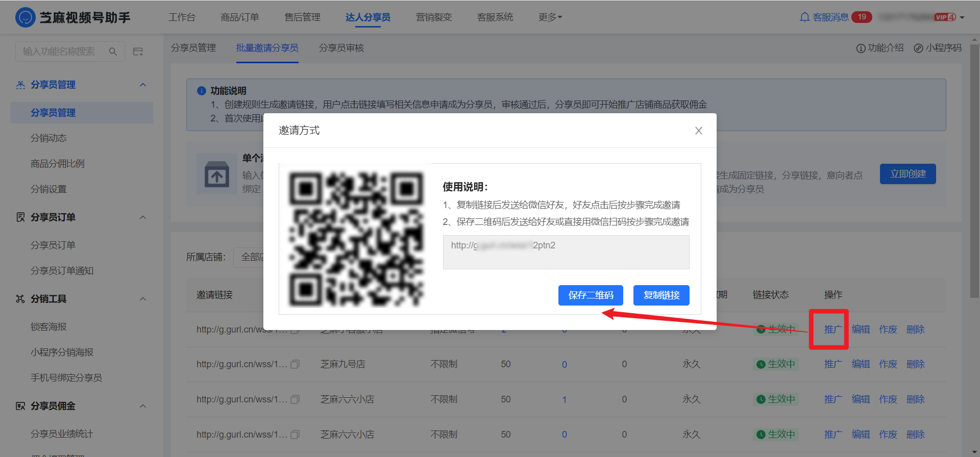This screenshot has height=457, width=980.
Task: Open 分享员订单通知 in the sidebar
Action: [62, 271]
